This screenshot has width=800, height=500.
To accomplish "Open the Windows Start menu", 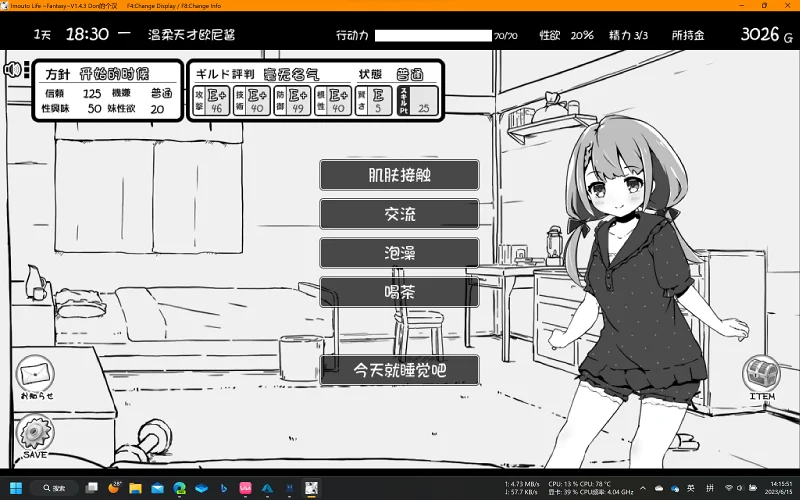I will pyautogui.click(x=16, y=488).
